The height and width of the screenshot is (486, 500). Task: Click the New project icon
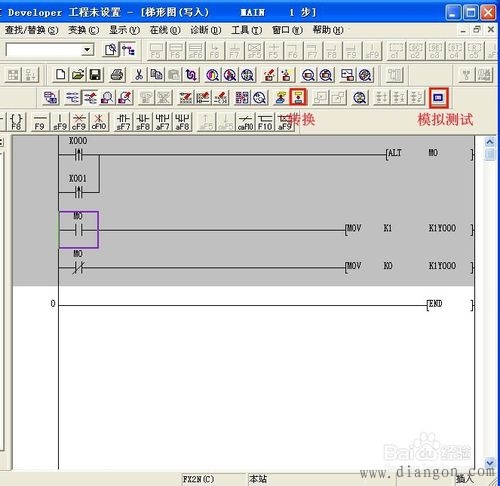coord(60,74)
